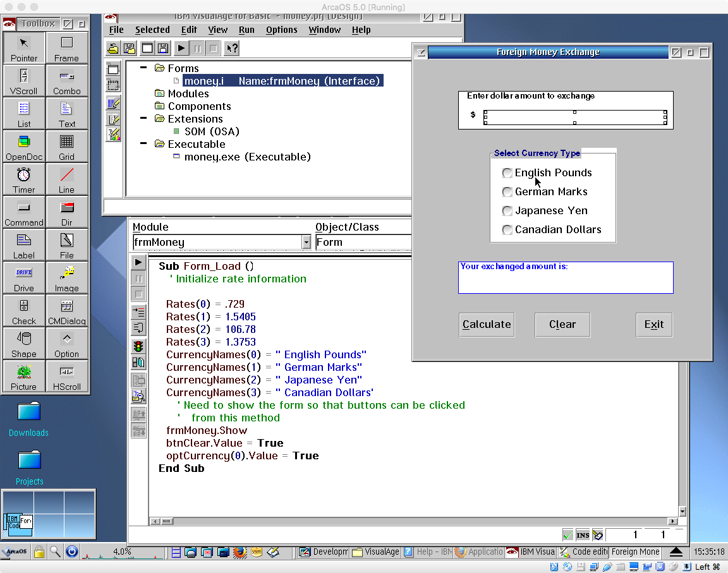
Task: Select the Japanese Yen radio button
Action: tap(507, 211)
